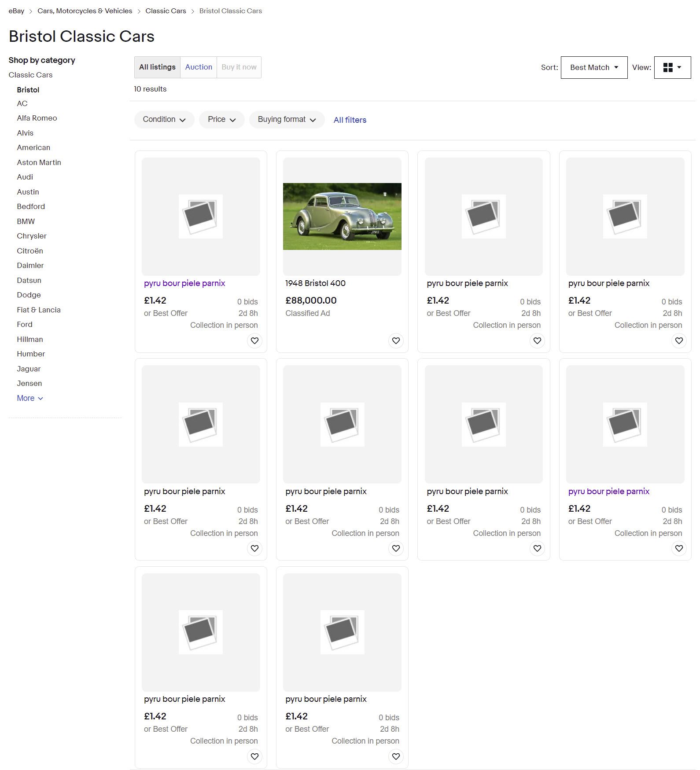Select the Buy it now tab
This screenshot has height=770, width=700.
point(239,67)
